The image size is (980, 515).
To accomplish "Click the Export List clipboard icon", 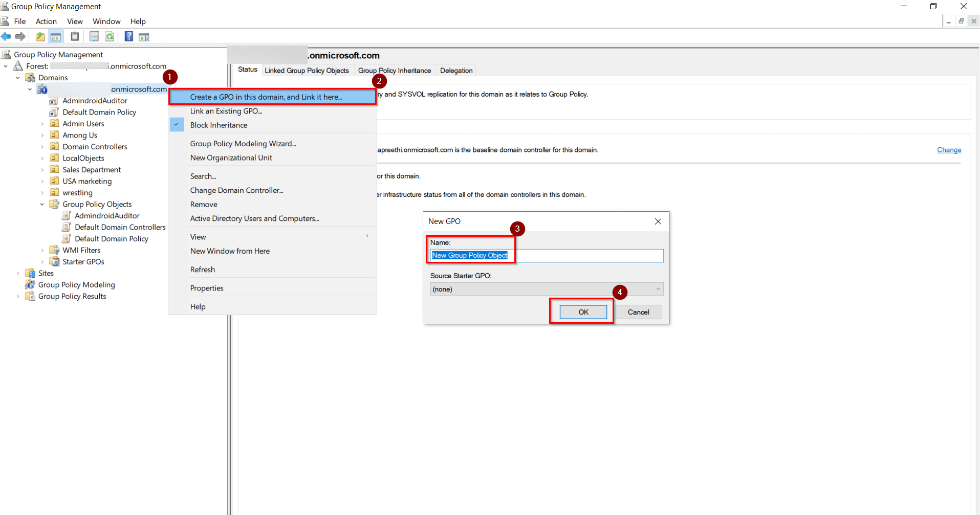I will (75, 36).
